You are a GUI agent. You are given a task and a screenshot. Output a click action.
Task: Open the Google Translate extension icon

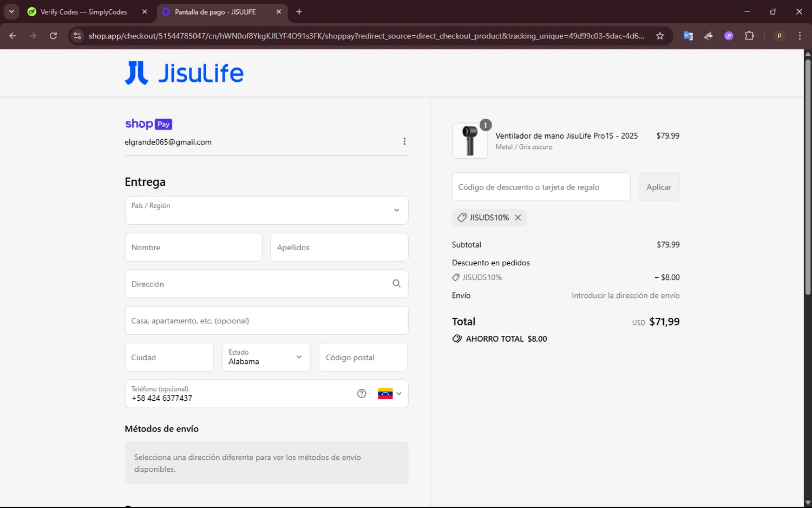coord(688,36)
